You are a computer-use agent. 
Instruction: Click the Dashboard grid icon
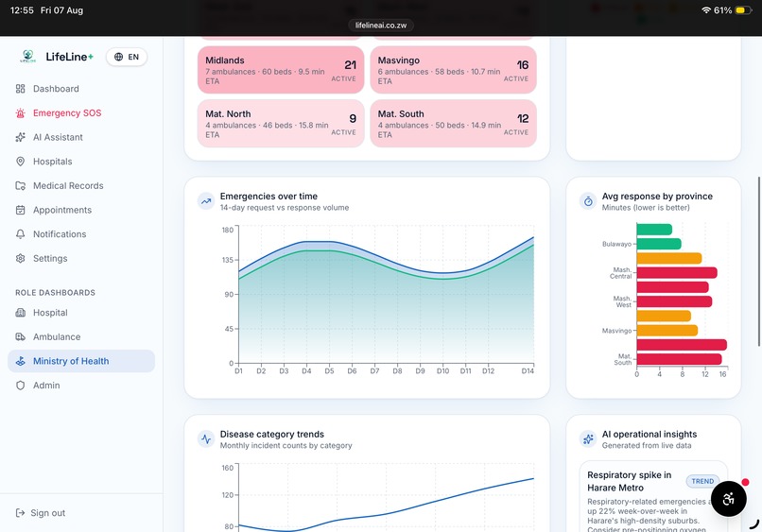coord(21,89)
